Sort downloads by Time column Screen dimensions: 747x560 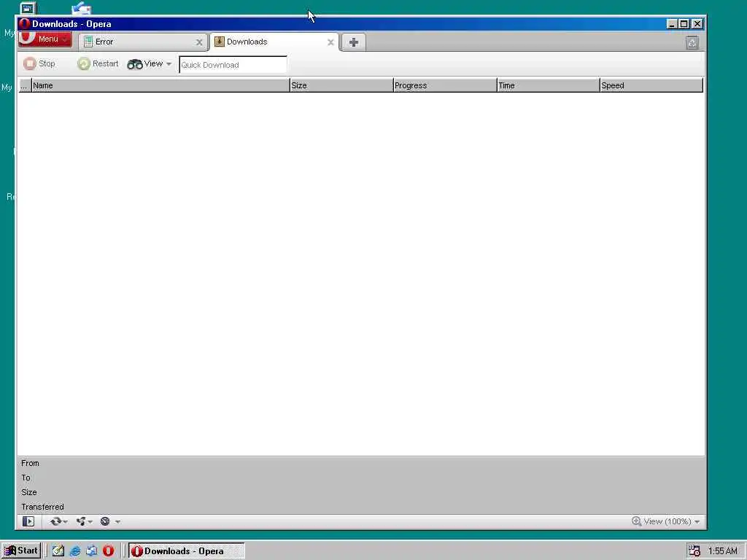(549, 86)
